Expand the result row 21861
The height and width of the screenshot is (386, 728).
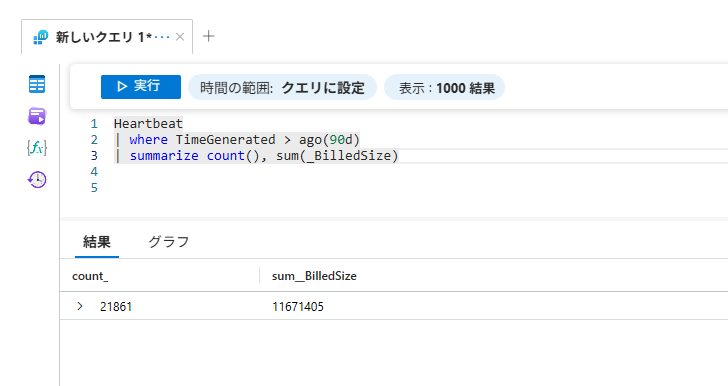(x=80, y=306)
